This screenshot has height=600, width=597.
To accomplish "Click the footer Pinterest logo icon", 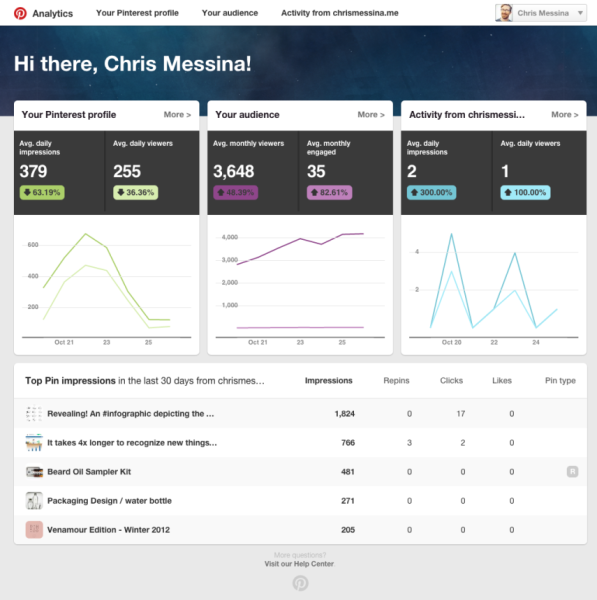I will pyautogui.click(x=300, y=583).
